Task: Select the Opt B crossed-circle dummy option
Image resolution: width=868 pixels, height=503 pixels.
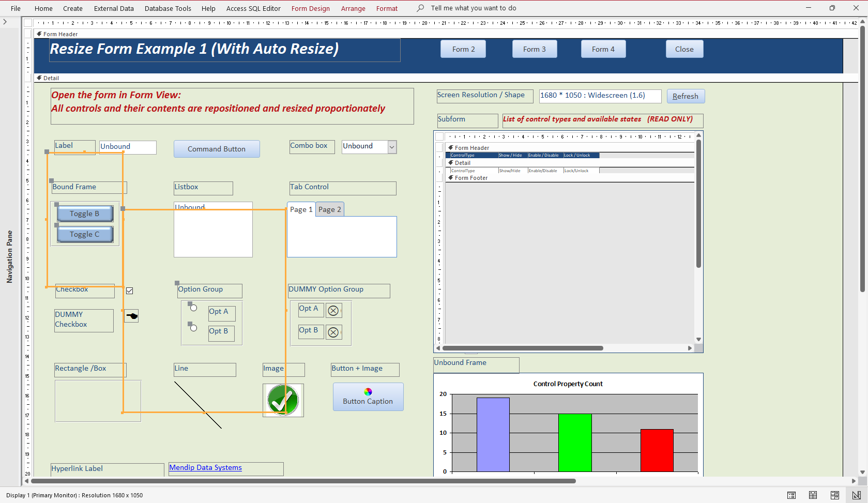Action: (x=333, y=332)
